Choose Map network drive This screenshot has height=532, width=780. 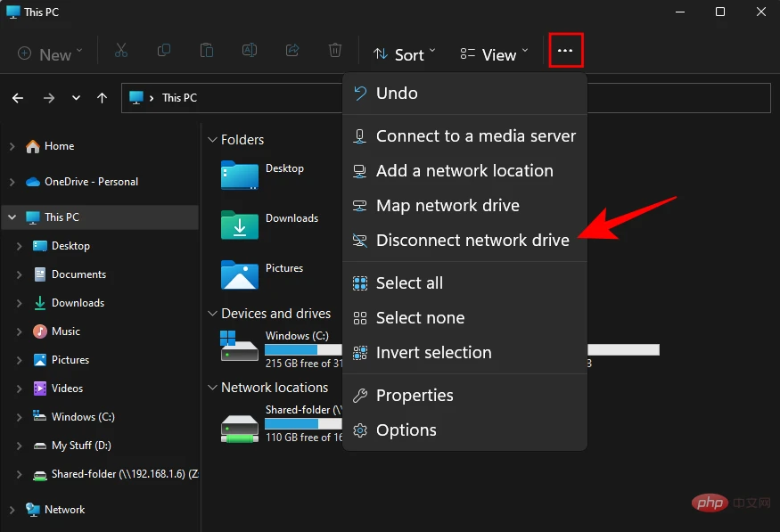pos(464,206)
